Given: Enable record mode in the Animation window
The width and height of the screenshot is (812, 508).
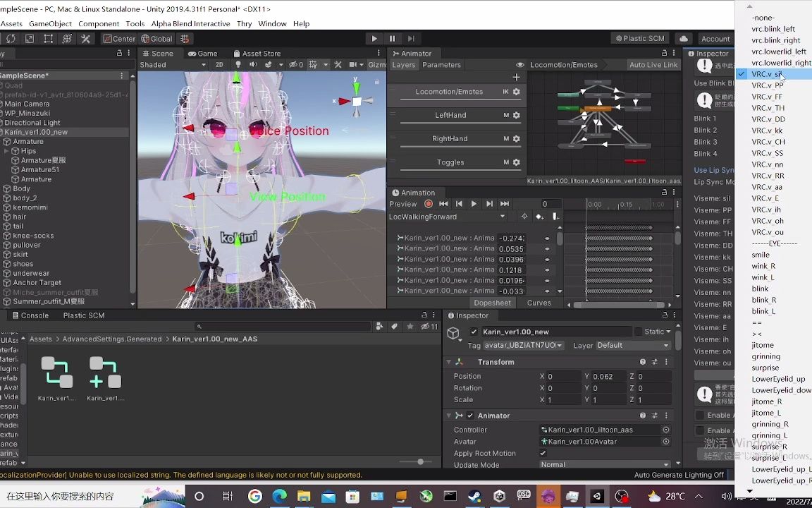Looking at the screenshot, I should pos(429,204).
